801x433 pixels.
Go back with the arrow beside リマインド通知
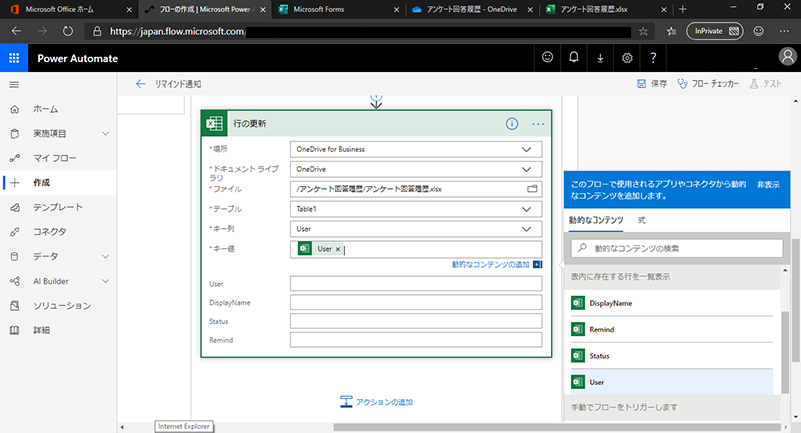tap(140, 84)
